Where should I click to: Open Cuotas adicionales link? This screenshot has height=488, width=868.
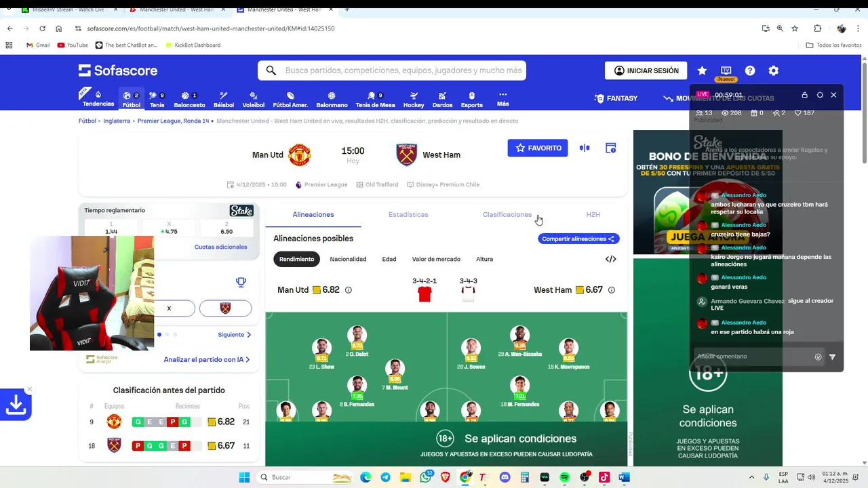click(x=220, y=247)
